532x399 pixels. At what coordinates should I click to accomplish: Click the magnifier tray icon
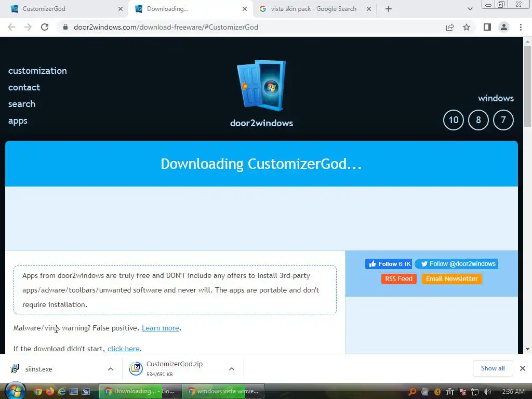[412, 392]
